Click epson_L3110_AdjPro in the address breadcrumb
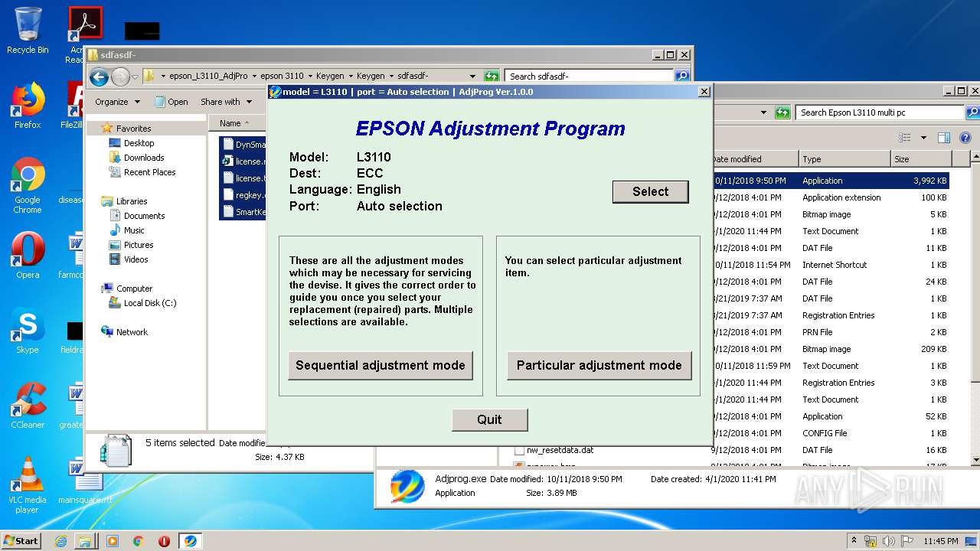 [208, 76]
